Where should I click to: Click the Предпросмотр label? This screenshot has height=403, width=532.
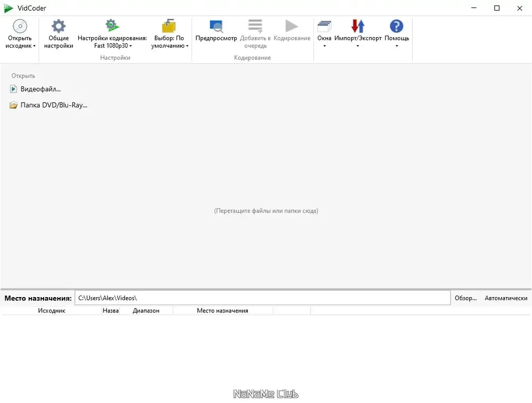tap(216, 38)
